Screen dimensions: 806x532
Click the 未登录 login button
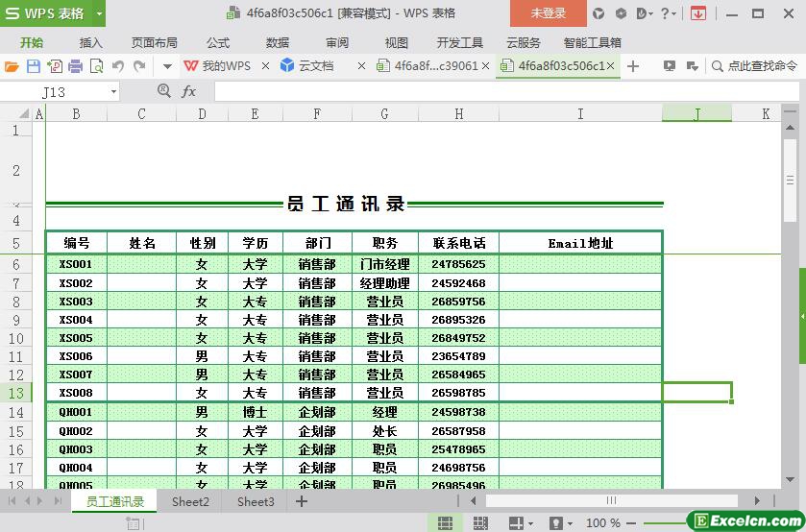[549, 13]
